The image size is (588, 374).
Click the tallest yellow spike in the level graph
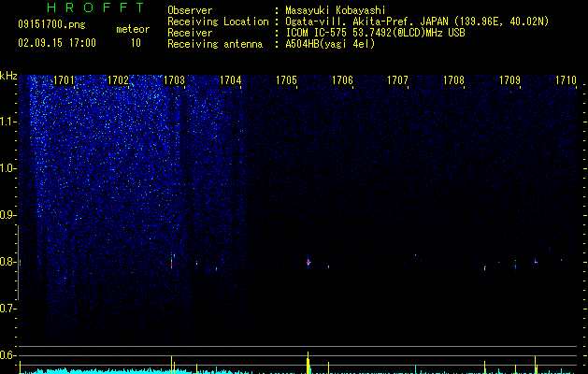[308, 363]
